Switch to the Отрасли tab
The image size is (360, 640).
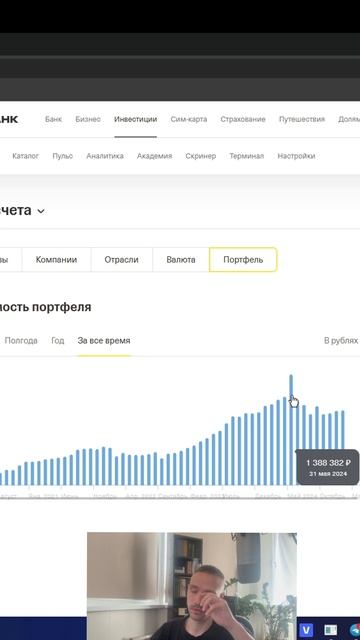tap(122, 260)
